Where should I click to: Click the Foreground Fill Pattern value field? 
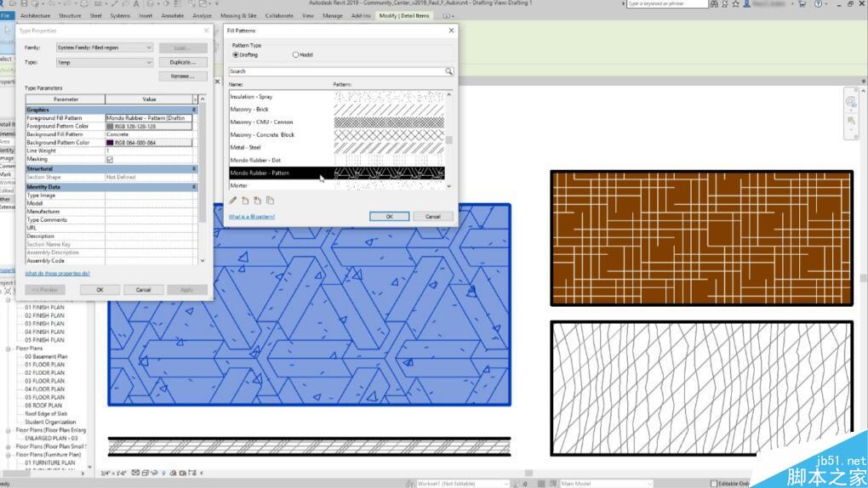click(149, 118)
